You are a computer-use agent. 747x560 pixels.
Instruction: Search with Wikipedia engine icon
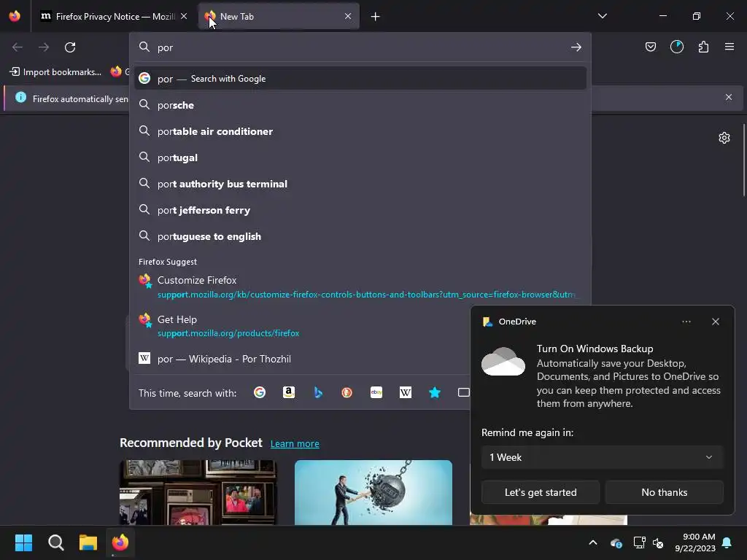tap(406, 393)
